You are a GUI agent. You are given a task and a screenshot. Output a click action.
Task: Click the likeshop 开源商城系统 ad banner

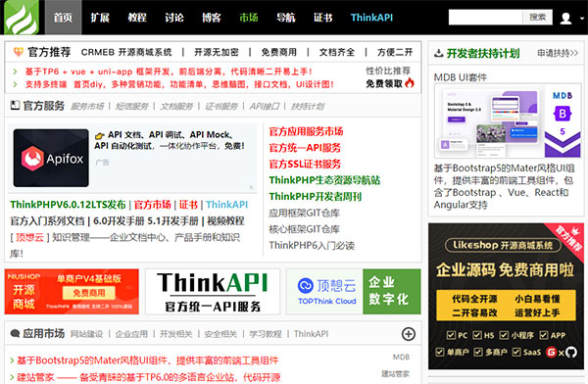tap(506, 296)
